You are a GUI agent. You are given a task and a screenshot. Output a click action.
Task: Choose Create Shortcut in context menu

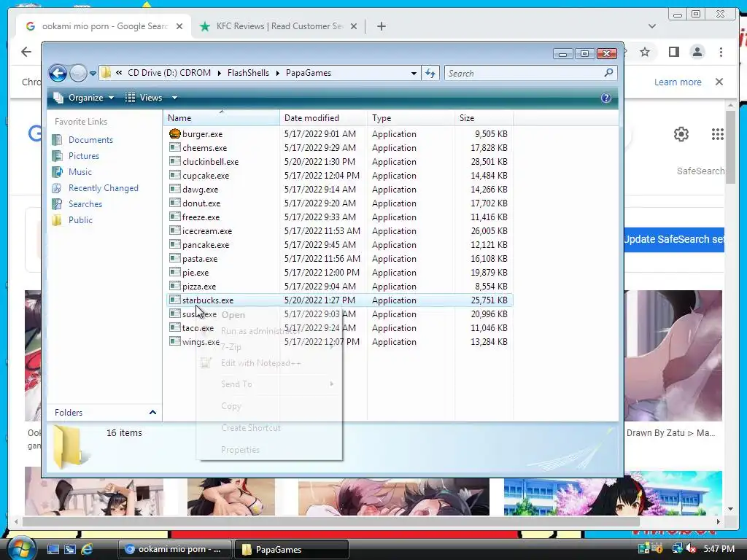[x=251, y=427]
